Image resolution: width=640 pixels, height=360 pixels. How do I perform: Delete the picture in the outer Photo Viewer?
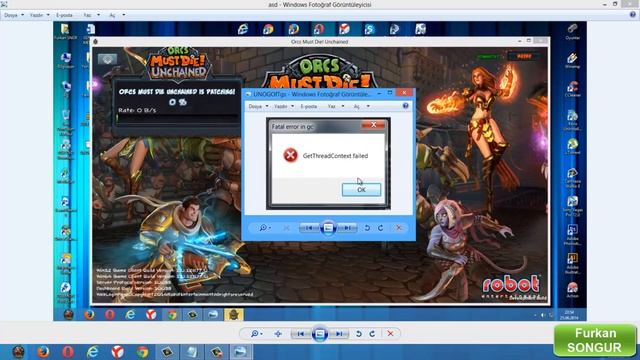tap(390, 334)
